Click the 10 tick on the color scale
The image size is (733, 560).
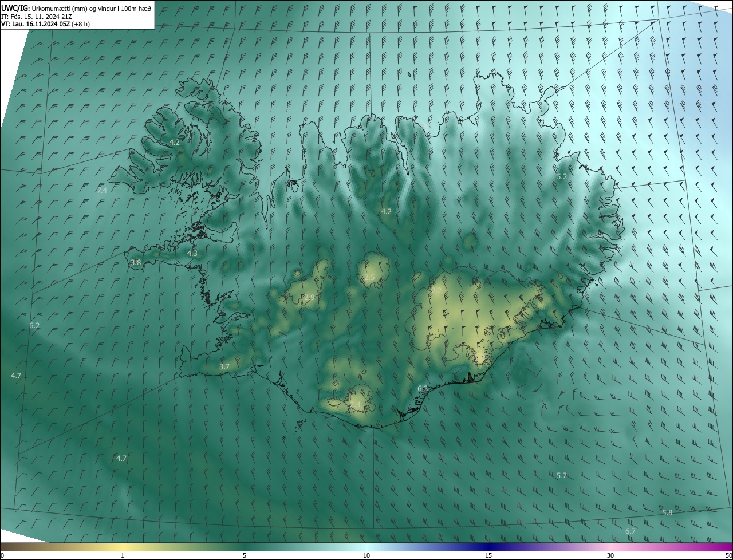pyautogui.click(x=366, y=555)
